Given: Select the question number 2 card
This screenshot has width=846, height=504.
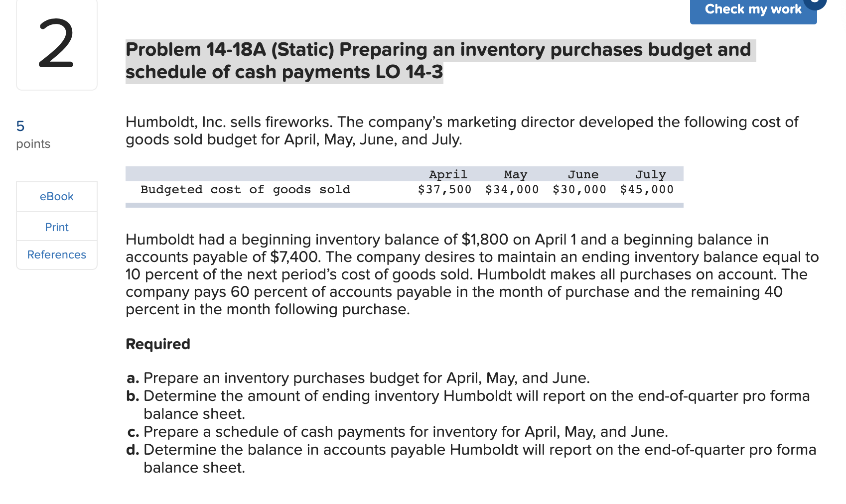Looking at the screenshot, I should [x=56, y=45].
